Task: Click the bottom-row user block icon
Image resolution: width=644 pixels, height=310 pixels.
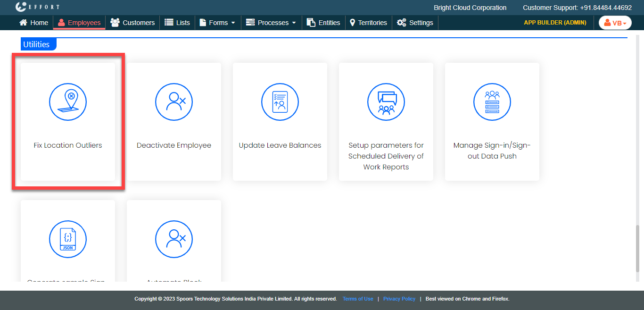Action: tap(174, 239)
